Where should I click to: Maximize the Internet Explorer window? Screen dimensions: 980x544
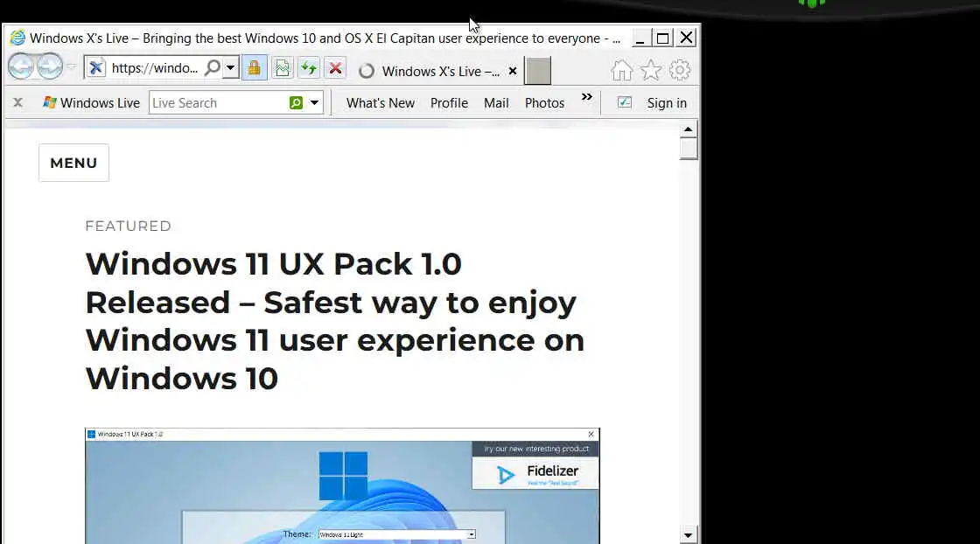662,38
